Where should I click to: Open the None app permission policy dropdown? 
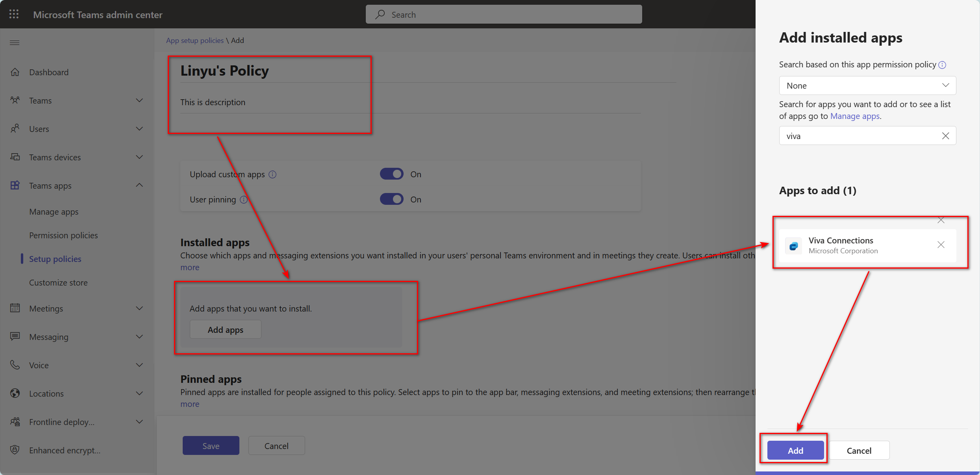867,85
